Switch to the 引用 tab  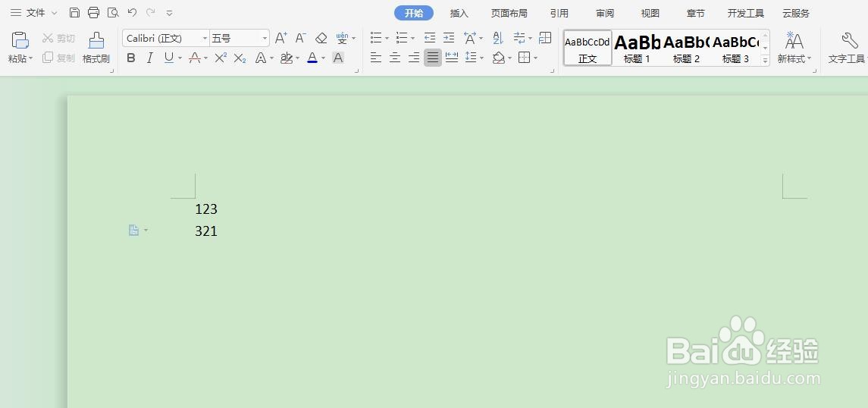tap(559, 14)
